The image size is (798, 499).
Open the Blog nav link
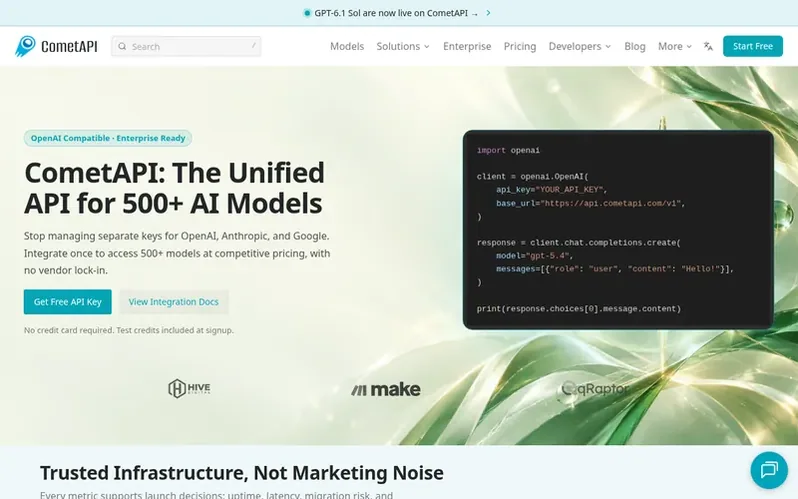[x=635, y=46]
